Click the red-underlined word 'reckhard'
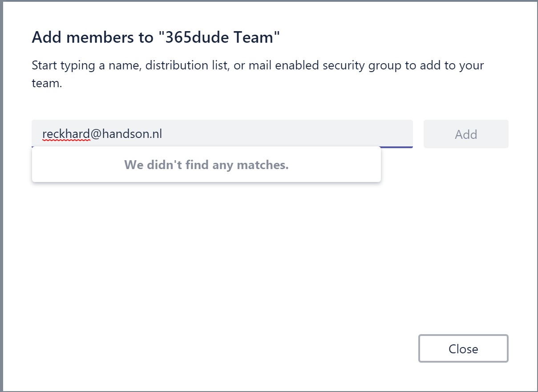The width and height of the screenshot is (538, 392). point(66,134)
